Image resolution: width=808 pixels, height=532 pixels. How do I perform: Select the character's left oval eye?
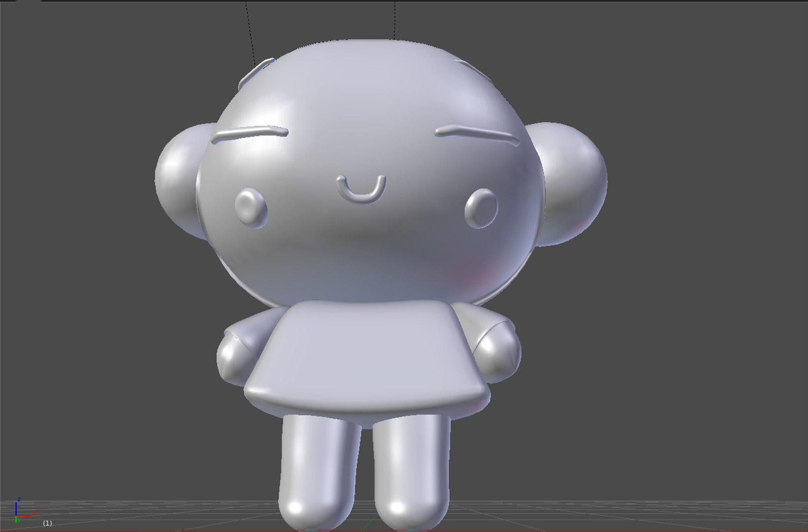pos(251,208)
